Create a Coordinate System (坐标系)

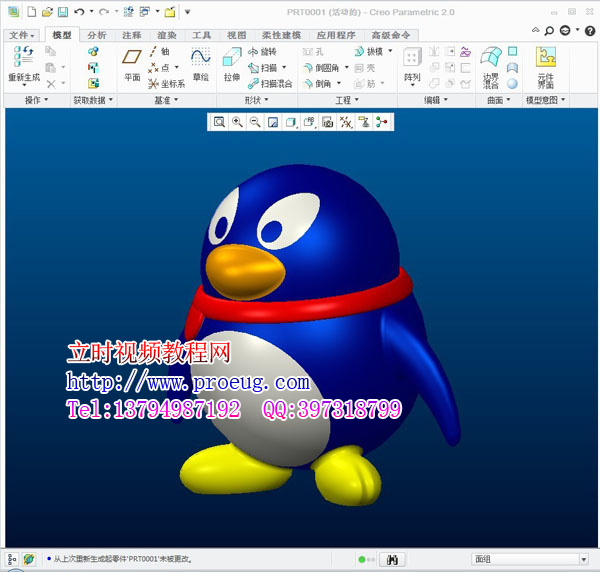(167, 83)
